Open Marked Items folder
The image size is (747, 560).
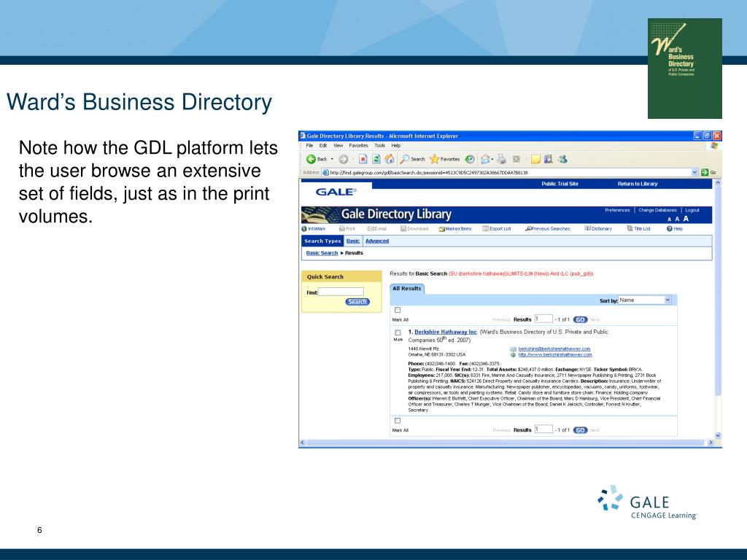[x=455, y=228]
